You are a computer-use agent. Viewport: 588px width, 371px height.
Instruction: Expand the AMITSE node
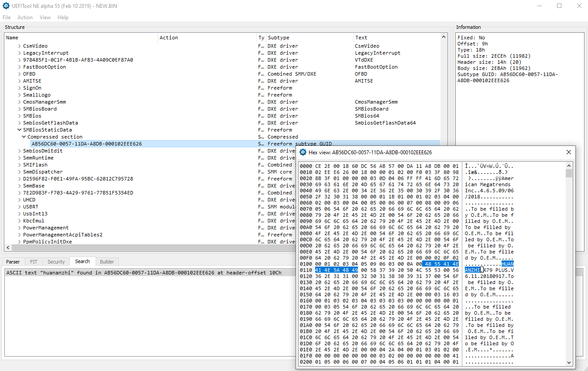click(x=19, y=81)
